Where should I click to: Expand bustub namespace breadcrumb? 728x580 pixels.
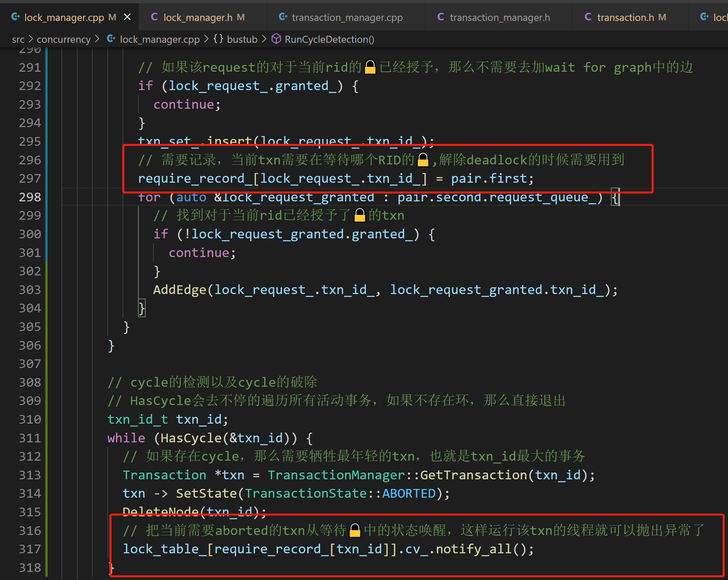click(242, 40)
